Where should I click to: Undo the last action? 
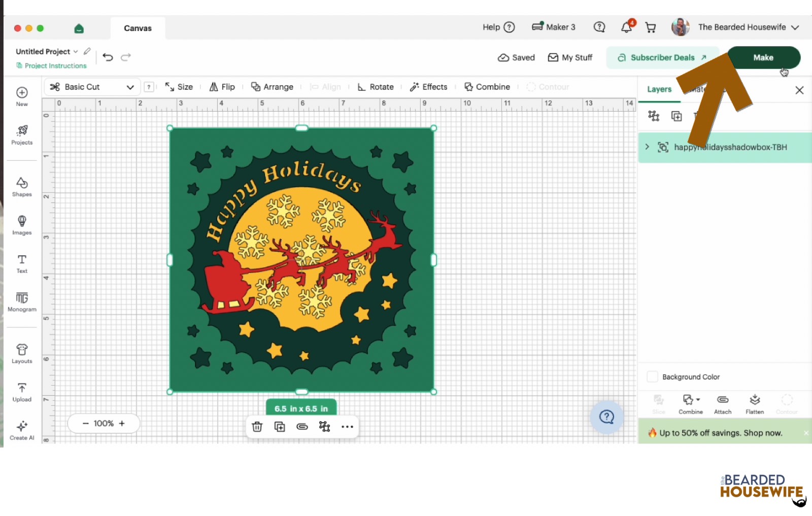pyautogui.click(x=108, y=57)
